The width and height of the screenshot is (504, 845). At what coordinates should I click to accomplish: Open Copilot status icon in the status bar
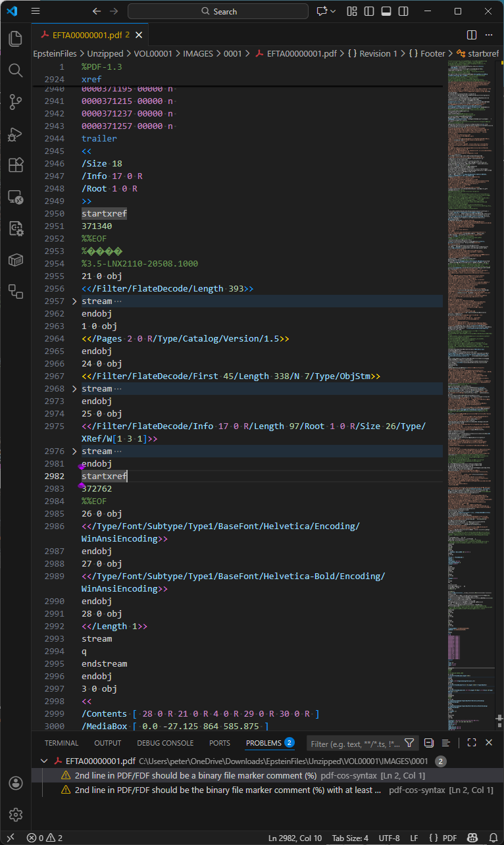(471, 838)
